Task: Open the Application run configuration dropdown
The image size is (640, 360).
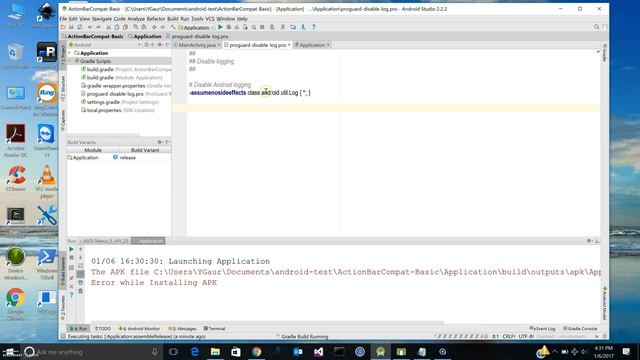Action: pos(196,27)
